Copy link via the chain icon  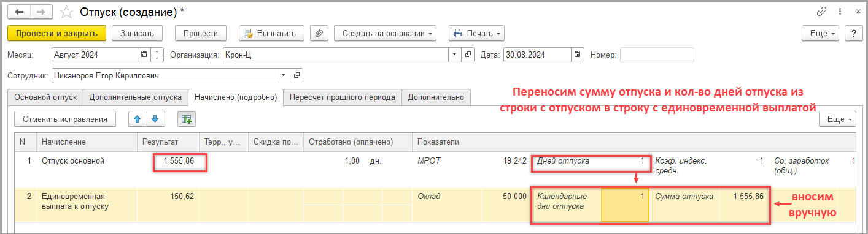[x=821, y=11]
